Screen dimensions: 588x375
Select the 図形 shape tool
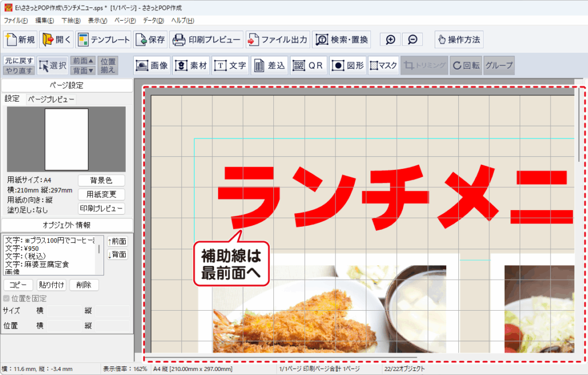(x=347, y=65)
